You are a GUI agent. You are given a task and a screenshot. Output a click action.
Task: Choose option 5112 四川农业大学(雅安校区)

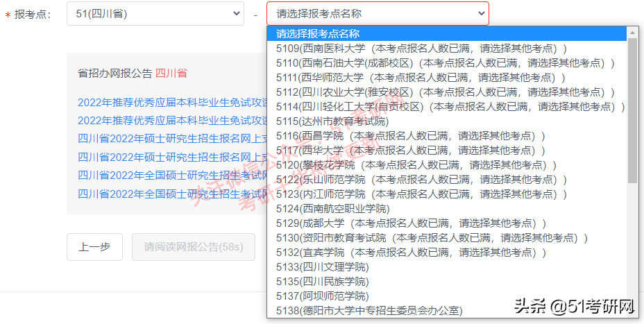(x=447, y=92)
